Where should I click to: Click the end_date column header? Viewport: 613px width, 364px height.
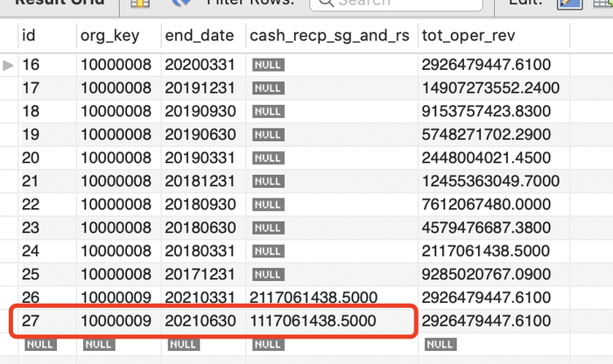pyautogui.click(x=199, y=36)
